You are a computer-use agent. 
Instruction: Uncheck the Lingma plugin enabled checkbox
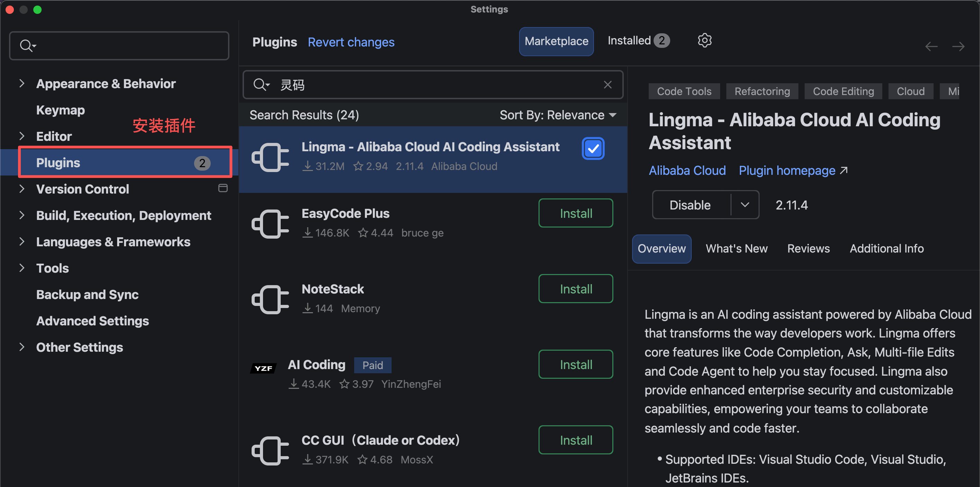593,148
